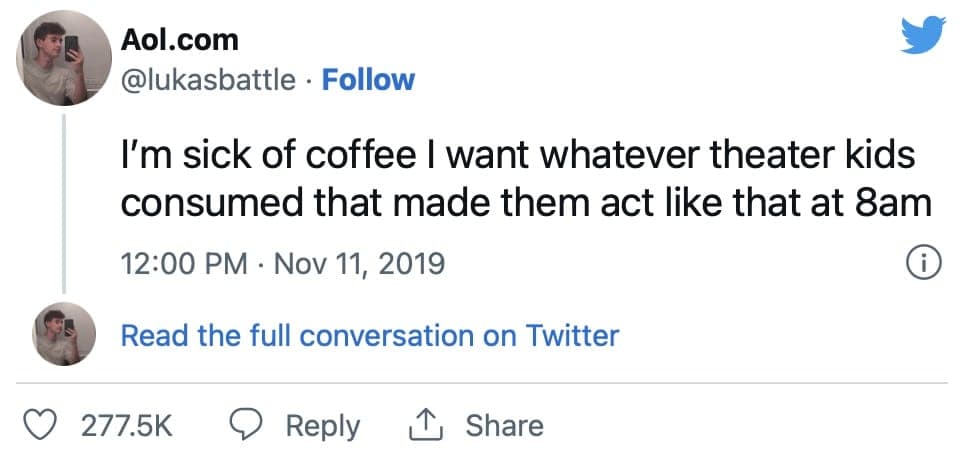Open the 12:00 PM timestamp link
This screenshot has width=960, height=458.
point(184,264)
